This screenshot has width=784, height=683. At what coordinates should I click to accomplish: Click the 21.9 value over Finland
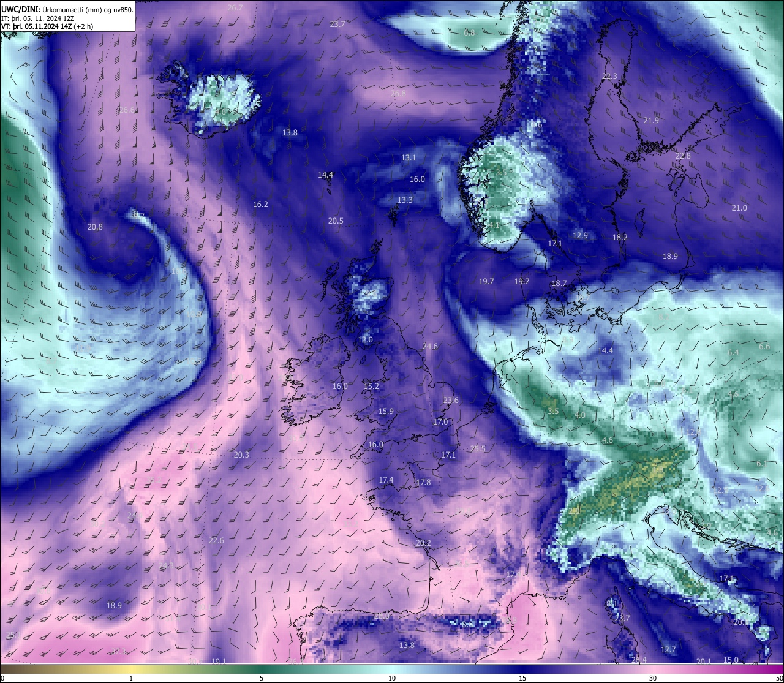(x=651, y=121)
